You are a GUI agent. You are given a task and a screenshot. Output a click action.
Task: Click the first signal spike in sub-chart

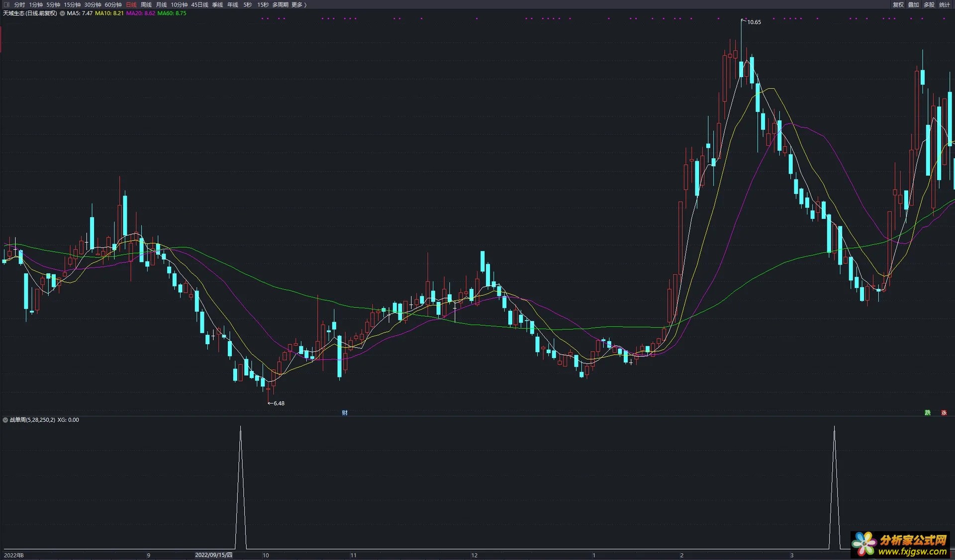(241, 487)
